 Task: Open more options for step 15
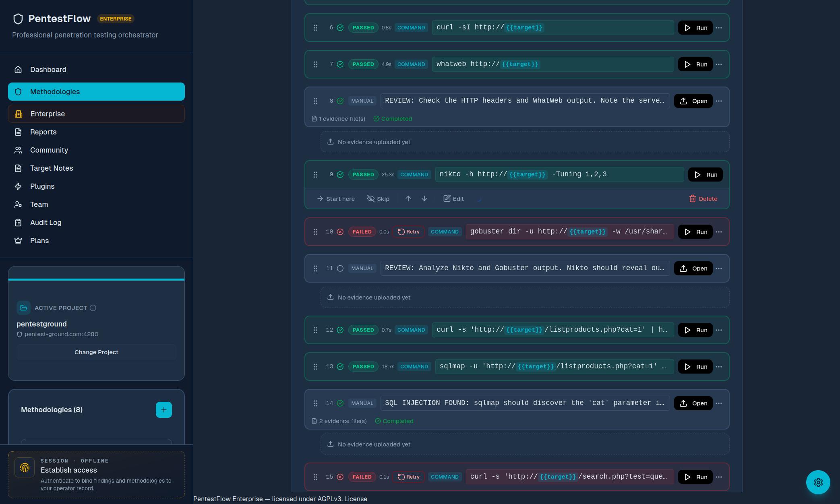coord(719,477)
